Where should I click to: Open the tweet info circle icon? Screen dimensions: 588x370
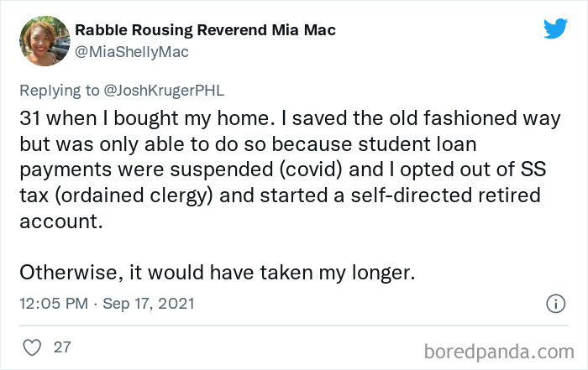555,302
